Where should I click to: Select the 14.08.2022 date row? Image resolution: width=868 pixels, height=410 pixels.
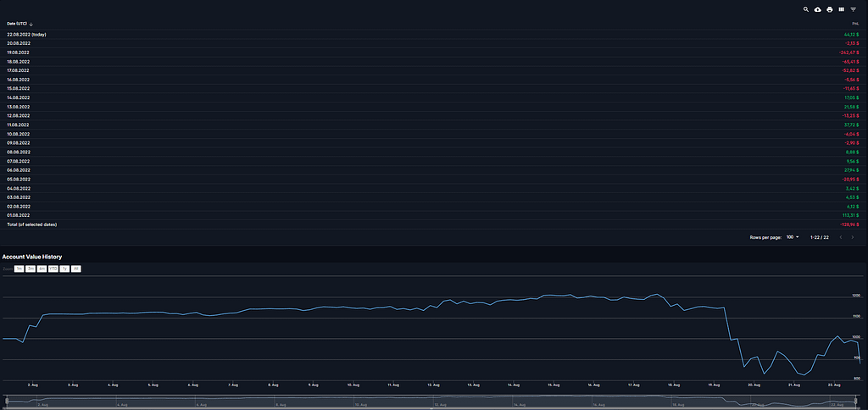click(x=433, y=97)
